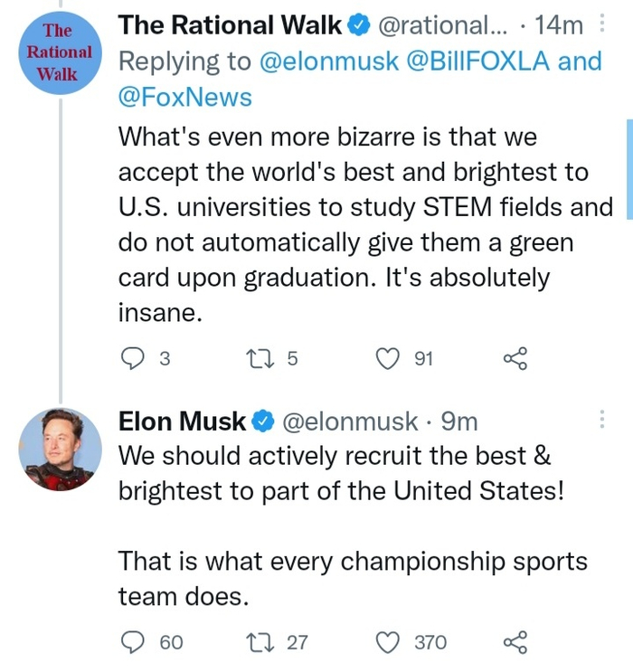Like Elon Musk's tweet
The height and width of the screenshot is (672, 633).
coord(387,642)
